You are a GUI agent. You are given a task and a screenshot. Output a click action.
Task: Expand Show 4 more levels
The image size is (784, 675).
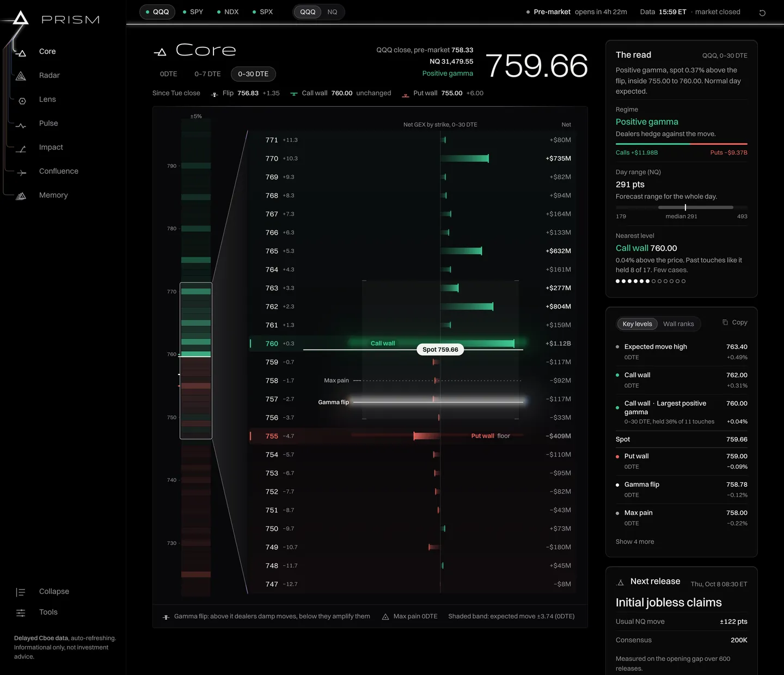[x=635, y=542]
